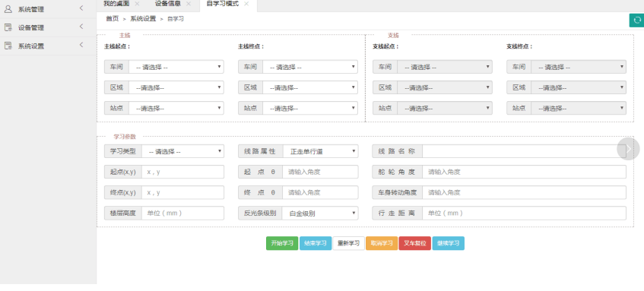The height and width of the screenshot is (291, 644).
Task: Click the device icon beside 设备管理
Action: click(8, 27)
